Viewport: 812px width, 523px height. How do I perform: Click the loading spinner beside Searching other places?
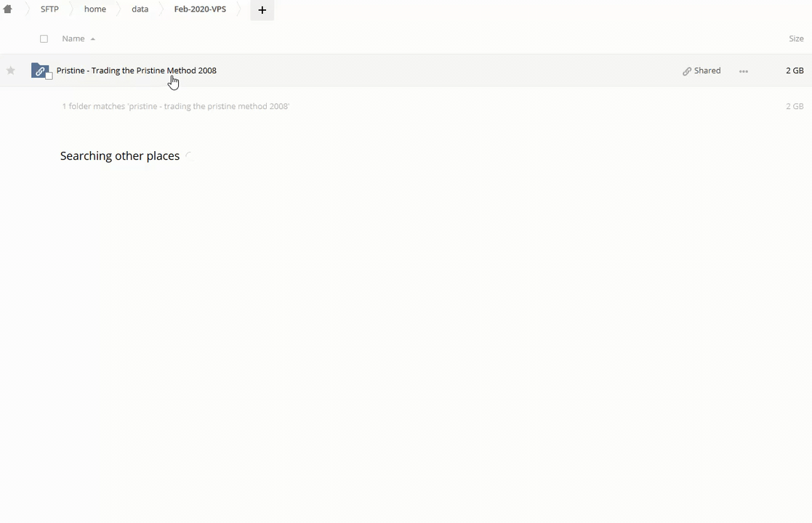click(x=189, y=156)
